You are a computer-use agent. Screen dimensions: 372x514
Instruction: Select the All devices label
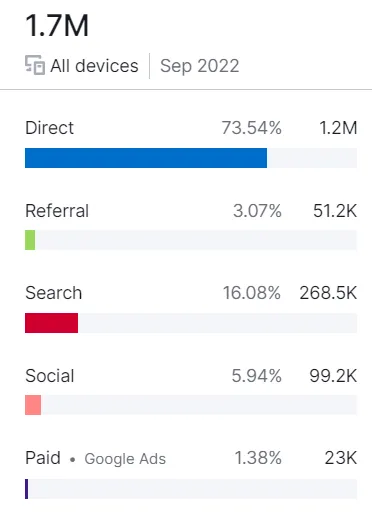click(x=94, y=66)
